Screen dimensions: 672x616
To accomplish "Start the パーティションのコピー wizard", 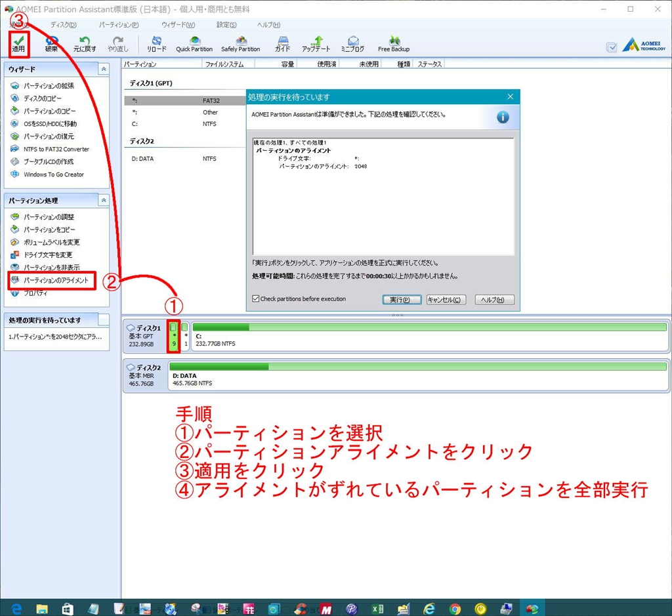I will coord(43,111).
